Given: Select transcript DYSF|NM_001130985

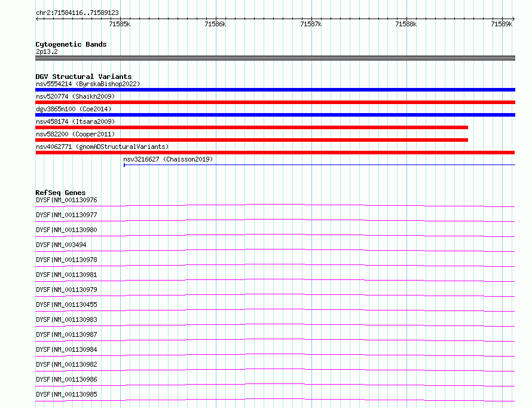Looking at the screenshot, I should click(66, 394).
